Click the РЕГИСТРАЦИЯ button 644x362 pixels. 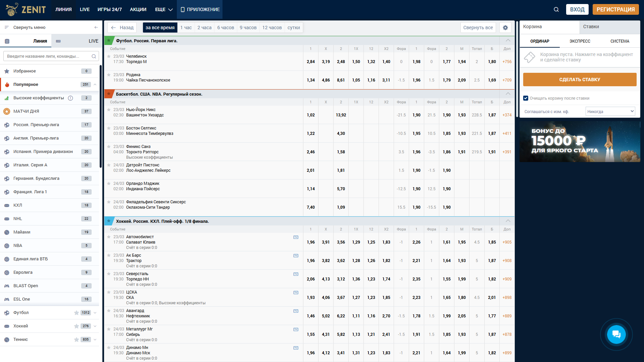point(615,9)
